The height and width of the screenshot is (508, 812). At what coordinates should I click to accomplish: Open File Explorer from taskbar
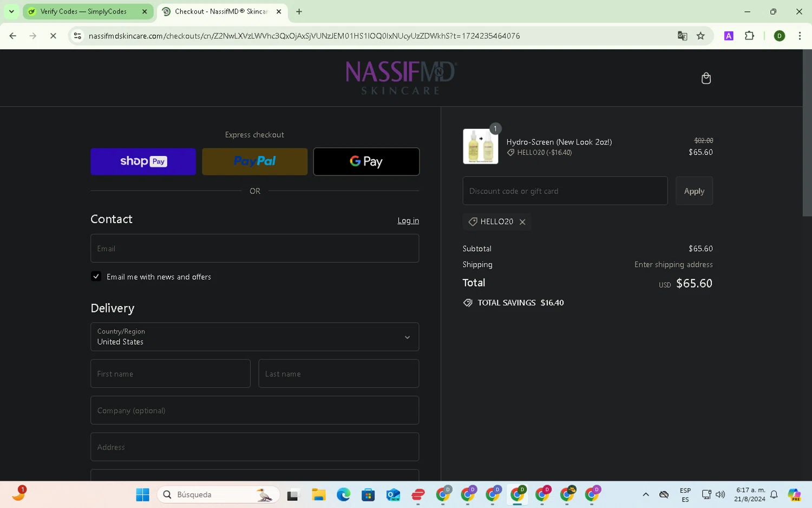coord(318,494)
